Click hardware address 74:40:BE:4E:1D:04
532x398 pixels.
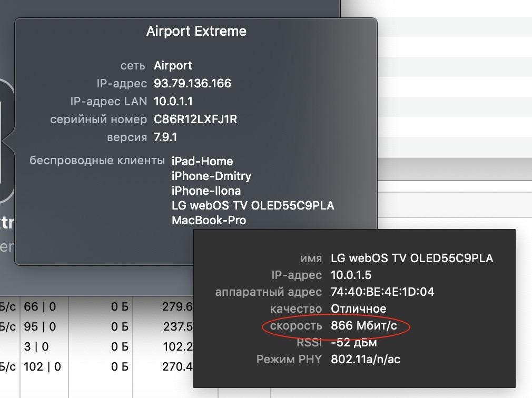coord(382,292)
